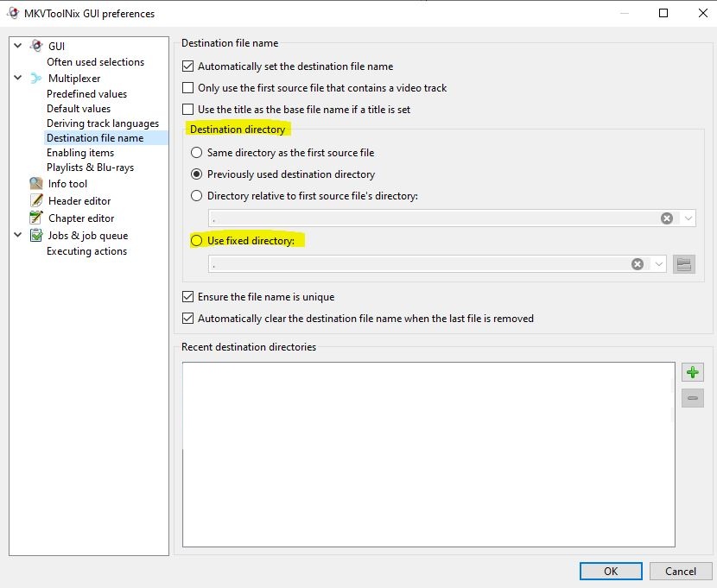Enable Only use first source file with video
The width and height of the screenshot is (717, 588).
click(187, 88)
